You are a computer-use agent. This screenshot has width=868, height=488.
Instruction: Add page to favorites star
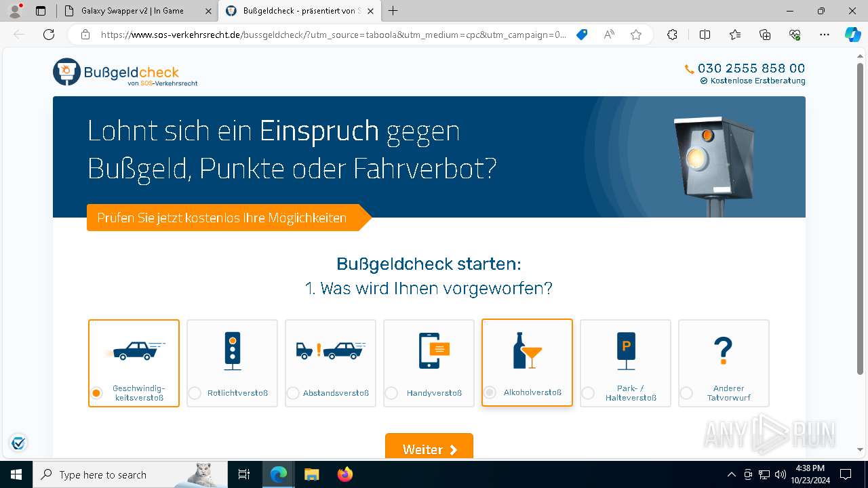click(x=636, y=35)
